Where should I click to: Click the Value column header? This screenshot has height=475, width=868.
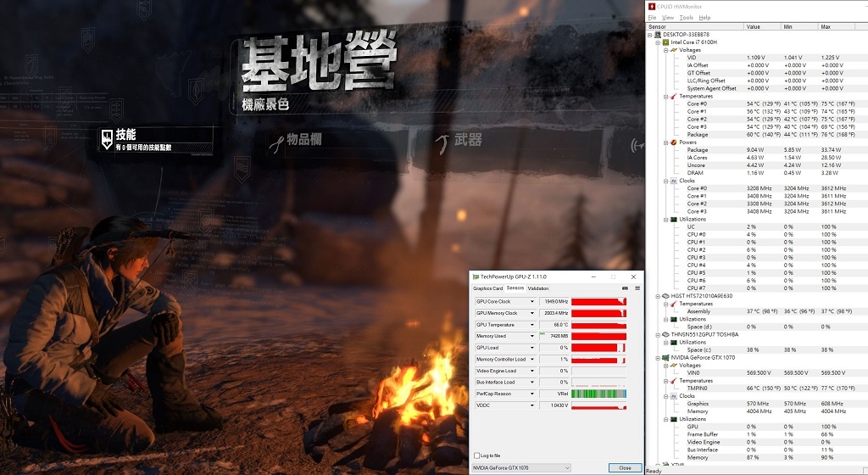[763, 26]
